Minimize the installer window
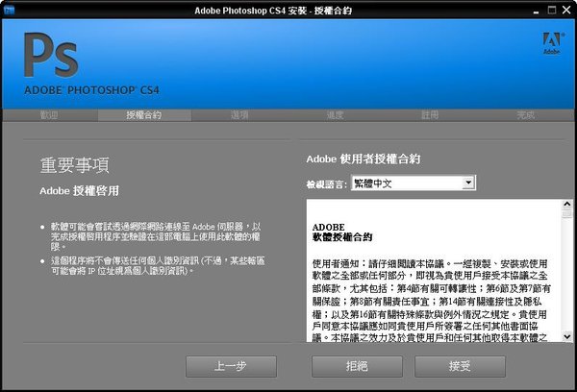577x392 pixels. 537,11
